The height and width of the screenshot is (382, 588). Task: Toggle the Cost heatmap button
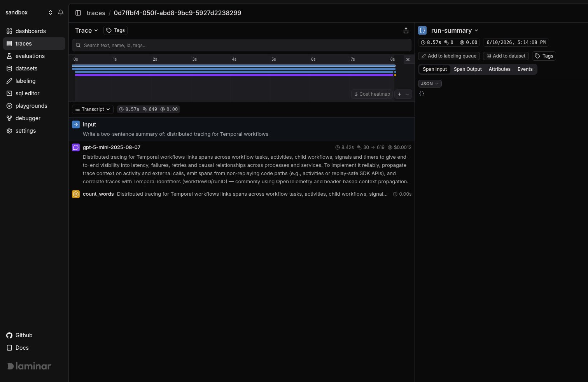[x=372, y=94]
